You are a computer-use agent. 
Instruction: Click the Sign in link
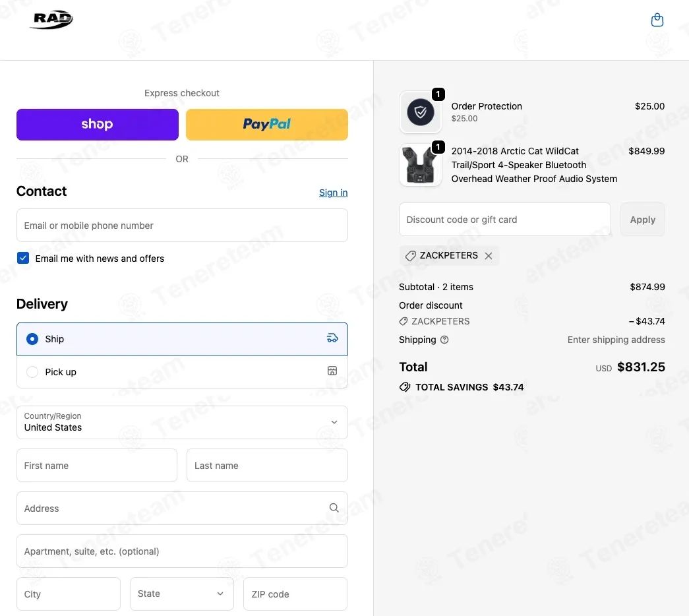(333, 193)
